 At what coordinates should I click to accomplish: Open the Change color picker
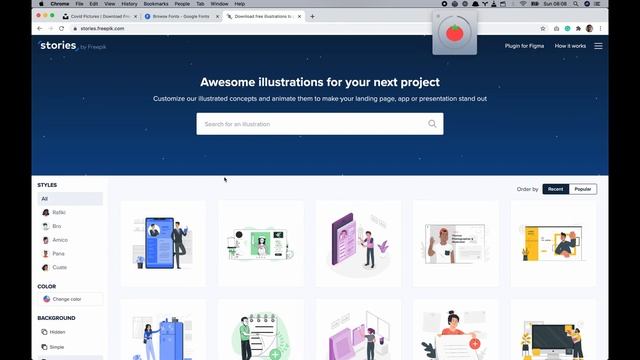point(70,299)
